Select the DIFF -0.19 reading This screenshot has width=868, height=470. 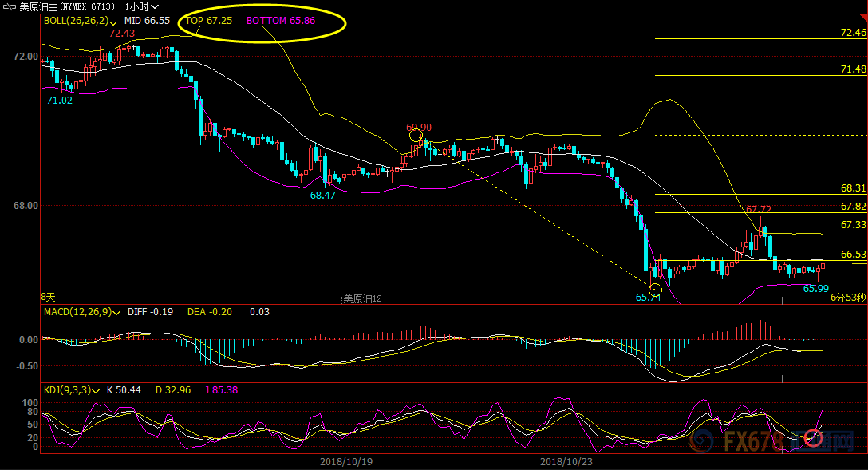coord(150,312)
